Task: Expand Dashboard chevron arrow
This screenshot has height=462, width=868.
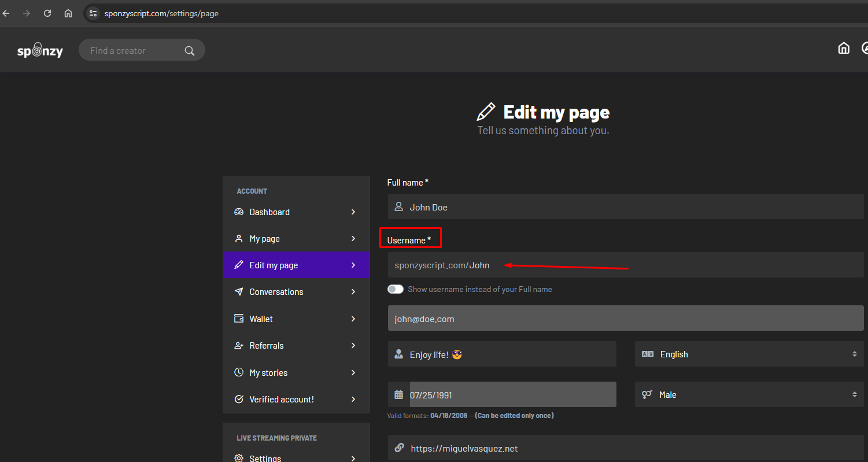Action: point(353,212)
